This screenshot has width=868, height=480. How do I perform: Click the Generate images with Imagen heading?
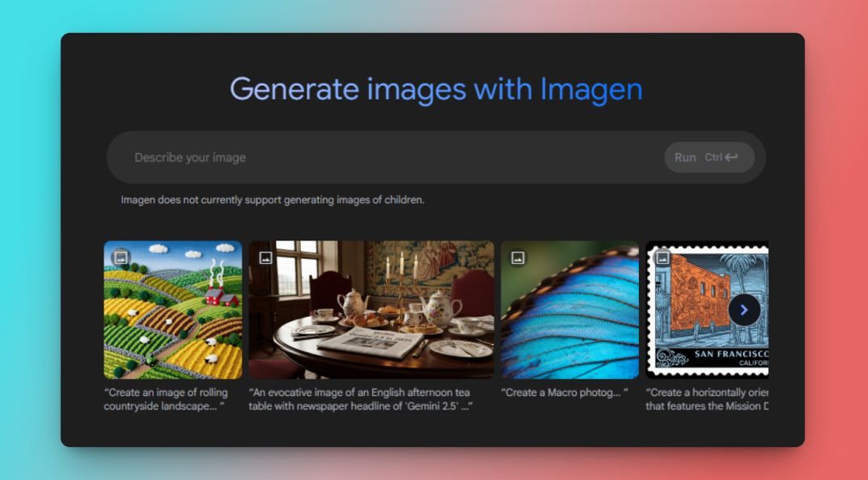click(436, 89)
